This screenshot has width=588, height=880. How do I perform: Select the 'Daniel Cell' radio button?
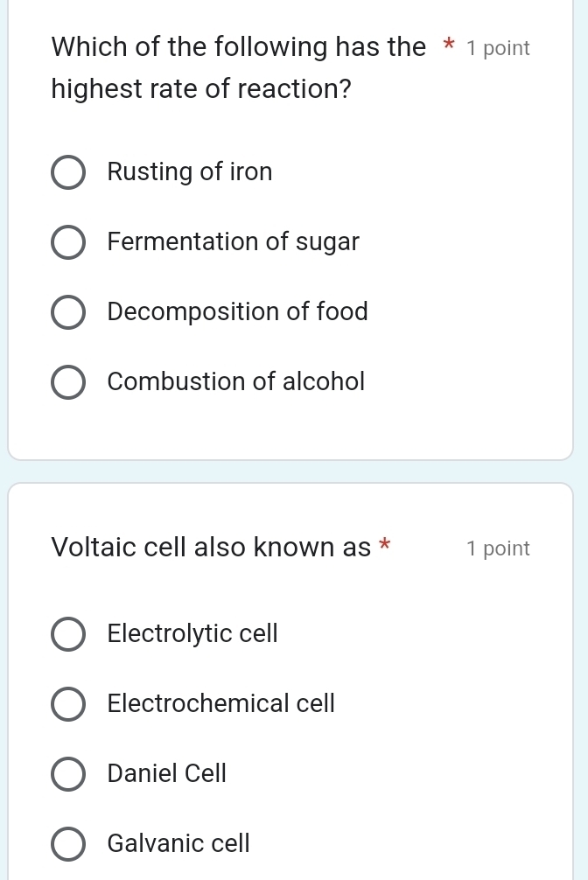coord(68,774)
